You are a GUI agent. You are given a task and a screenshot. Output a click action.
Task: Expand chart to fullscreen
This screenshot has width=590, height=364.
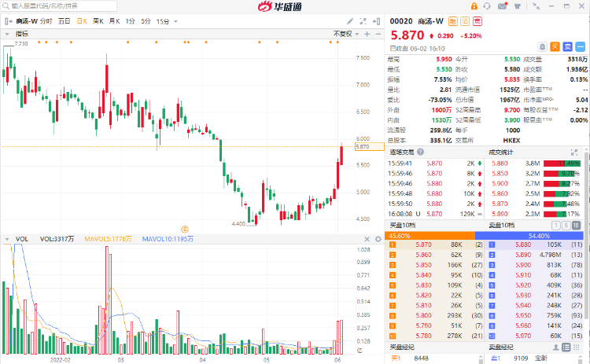(x=363, y=21)
